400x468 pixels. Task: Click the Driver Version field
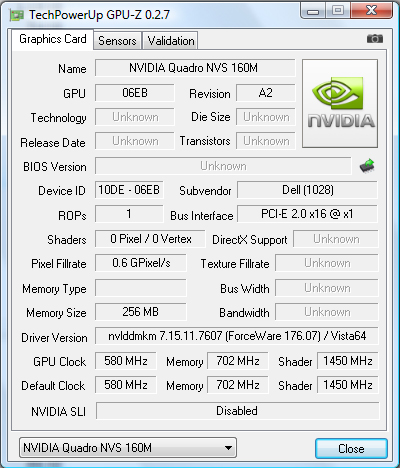click(237, 336)
